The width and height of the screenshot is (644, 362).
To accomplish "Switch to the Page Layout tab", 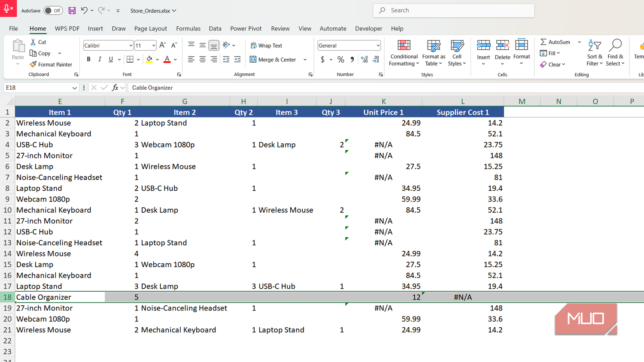I will pyautogui.click(x=150, y=28).
